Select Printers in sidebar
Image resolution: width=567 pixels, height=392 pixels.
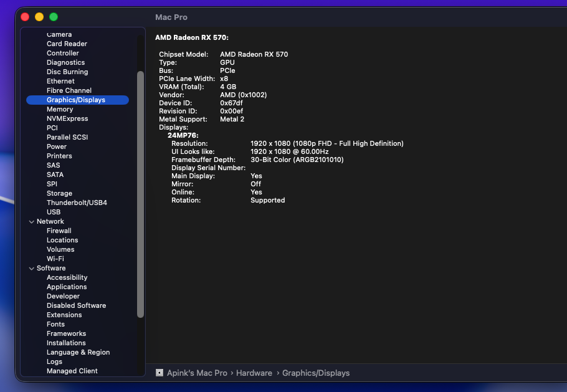[59, 156]
